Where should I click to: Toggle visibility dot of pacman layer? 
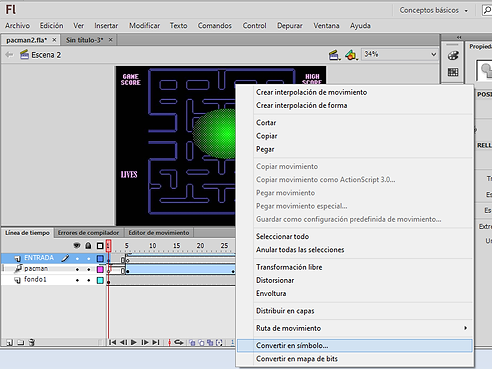click(77, 269)
